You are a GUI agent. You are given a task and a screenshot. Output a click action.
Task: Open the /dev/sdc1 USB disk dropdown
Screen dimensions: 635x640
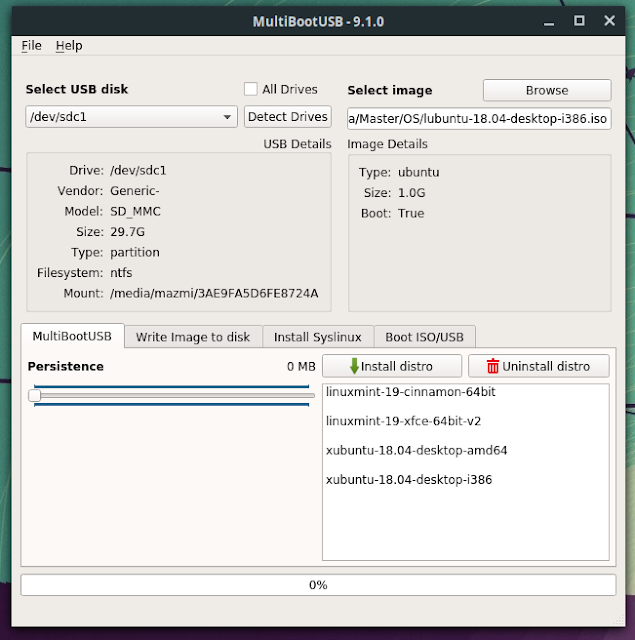[131, 117]
